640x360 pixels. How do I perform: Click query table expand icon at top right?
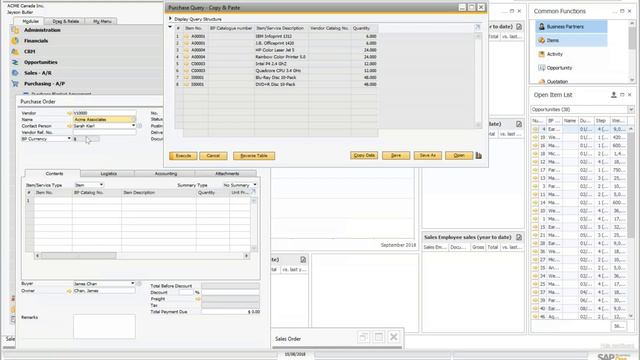click(x=477, y=27)
